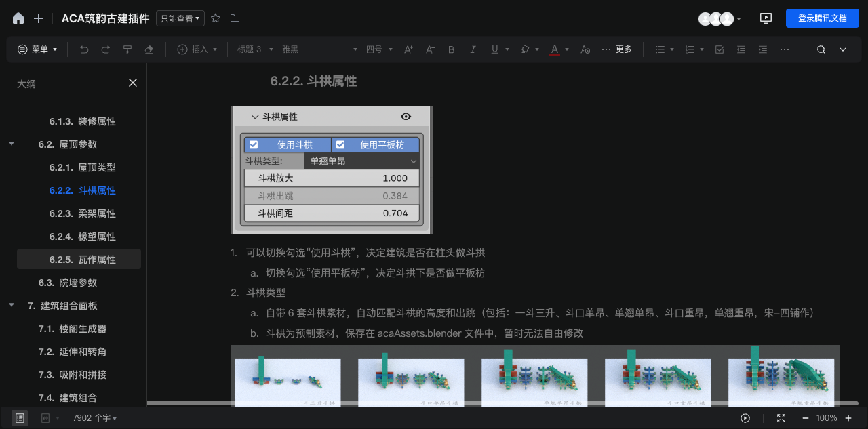Click the 100% zoom level

(x=827, y=418)
